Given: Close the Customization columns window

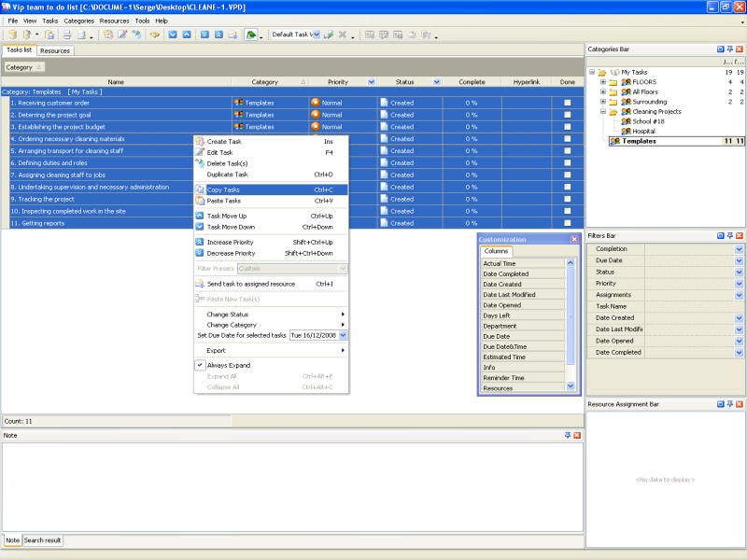Looking at the screenshot, I should click(x=574, y=240).
